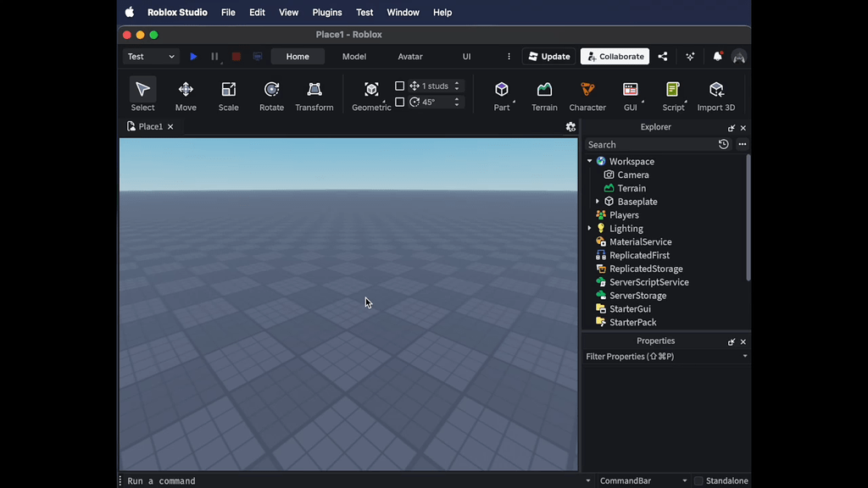The image size is (868, 488).
Task: Choose the Rotate tool
Action: point(271,93)
